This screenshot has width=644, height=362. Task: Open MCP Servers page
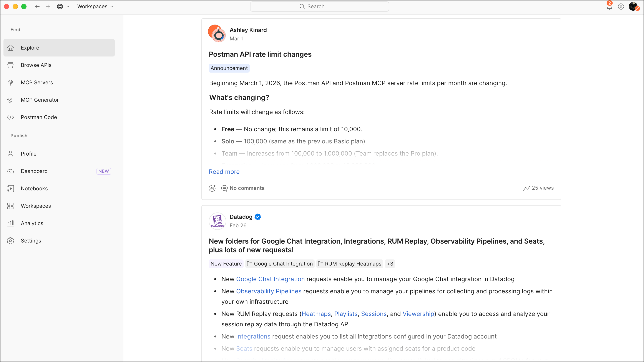pyautogui.click(x=59, y=83)
